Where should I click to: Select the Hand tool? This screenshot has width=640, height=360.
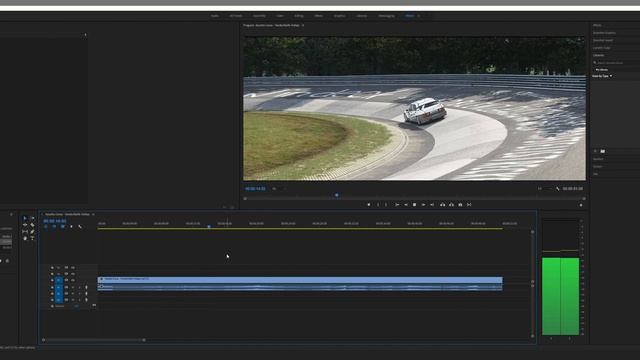[x=25, y=238]
